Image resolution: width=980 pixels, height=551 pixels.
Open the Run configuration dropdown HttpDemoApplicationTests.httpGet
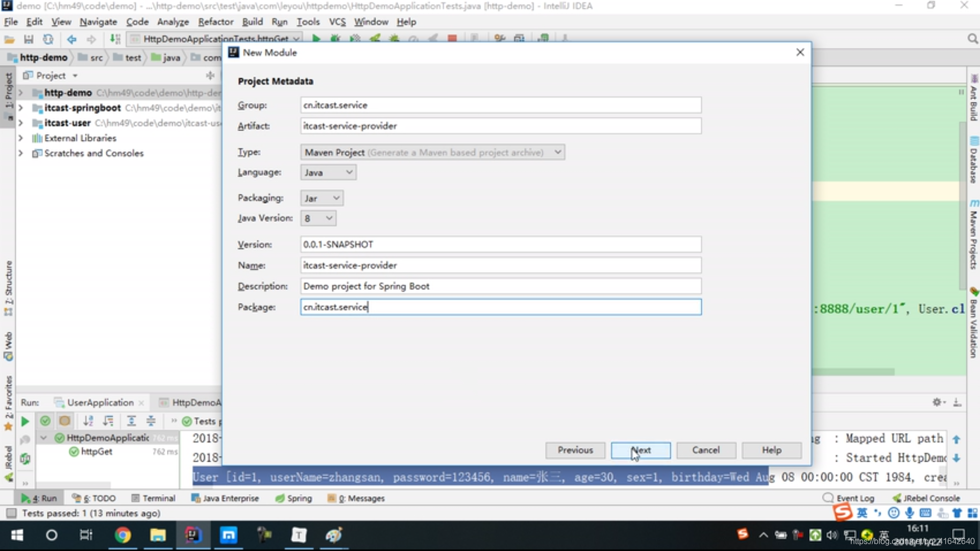point(215,39)
